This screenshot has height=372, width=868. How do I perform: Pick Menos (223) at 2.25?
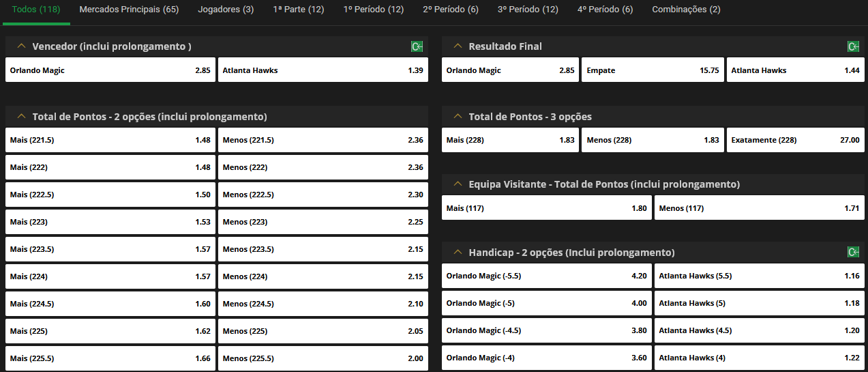point(323,222)
